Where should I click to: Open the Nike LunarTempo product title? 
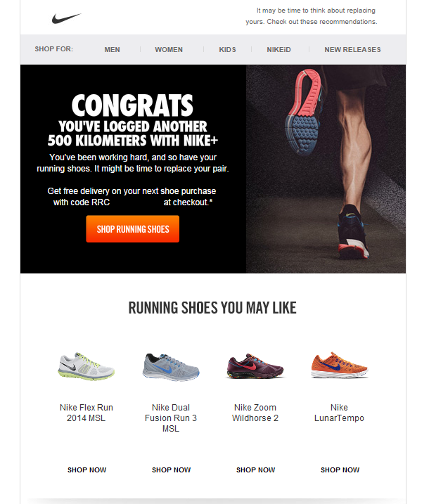coord(339,413)
